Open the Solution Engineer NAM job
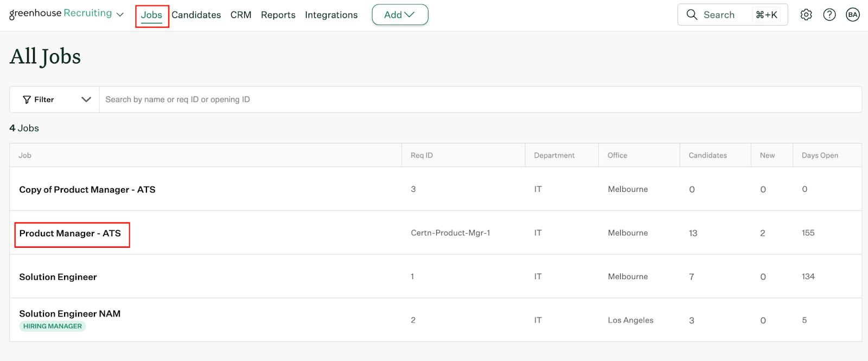 [x=70, y=314]
